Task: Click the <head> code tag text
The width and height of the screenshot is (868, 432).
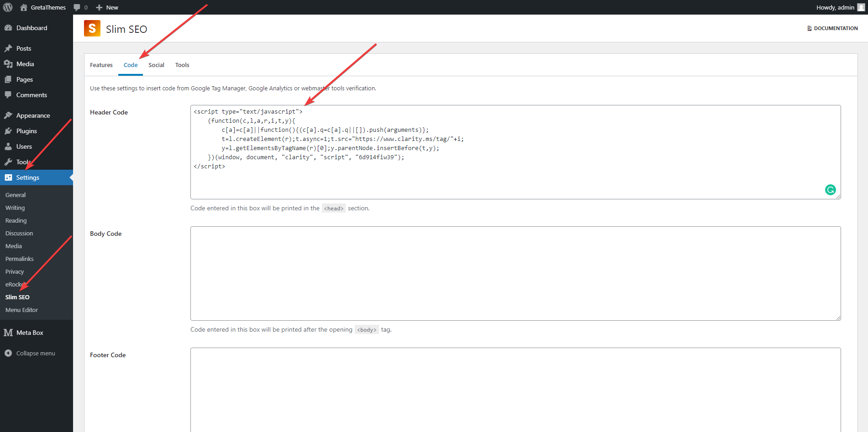Action: click(334, 208)
